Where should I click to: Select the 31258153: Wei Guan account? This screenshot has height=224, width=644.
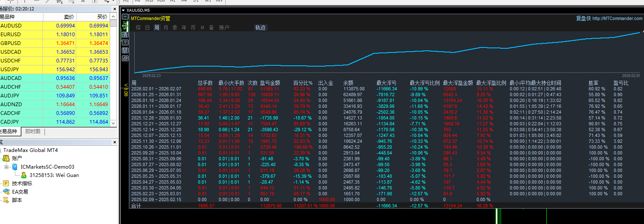tap(54, 175)
